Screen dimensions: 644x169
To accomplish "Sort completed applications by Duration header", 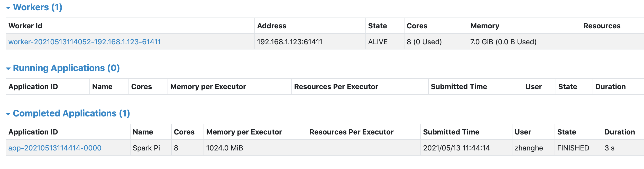I will coord(620,132).
